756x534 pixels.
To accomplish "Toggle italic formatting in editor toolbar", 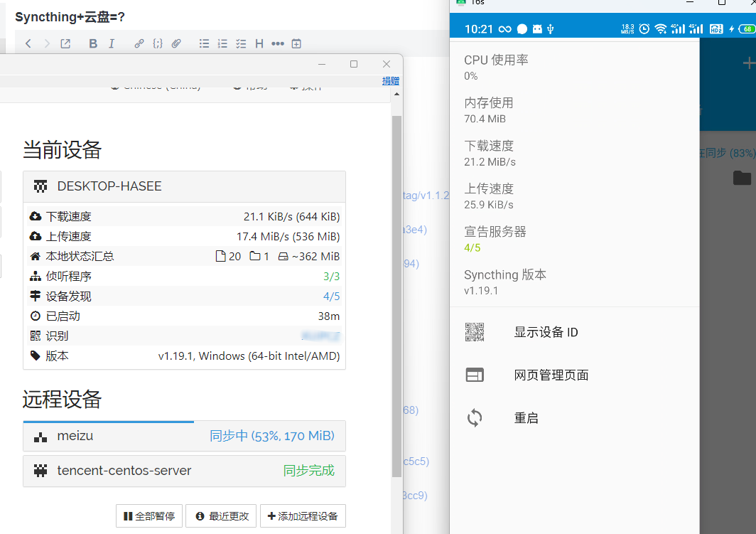I will (x=112, y=44).
